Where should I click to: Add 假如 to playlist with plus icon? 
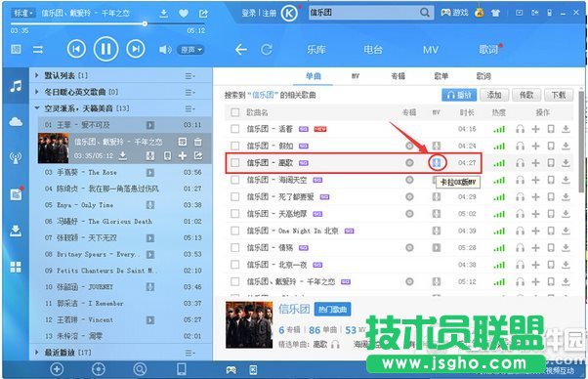coord(535,146)
